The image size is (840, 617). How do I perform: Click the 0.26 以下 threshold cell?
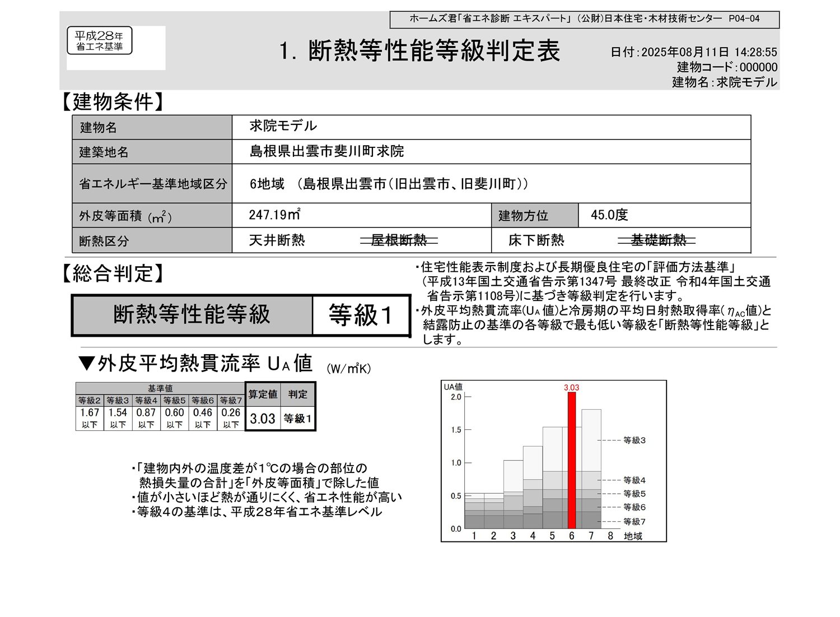click(x=231, y=418)
